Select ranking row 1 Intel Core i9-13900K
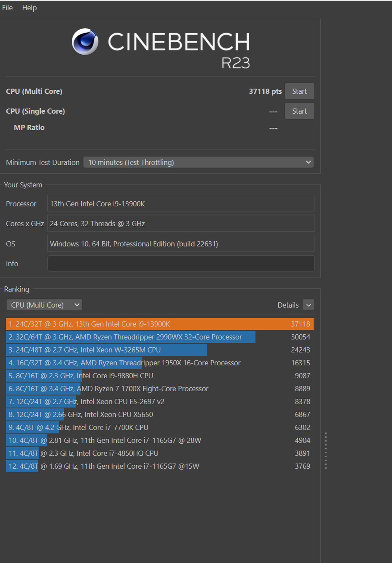392x563 pixels. point(160,324)
